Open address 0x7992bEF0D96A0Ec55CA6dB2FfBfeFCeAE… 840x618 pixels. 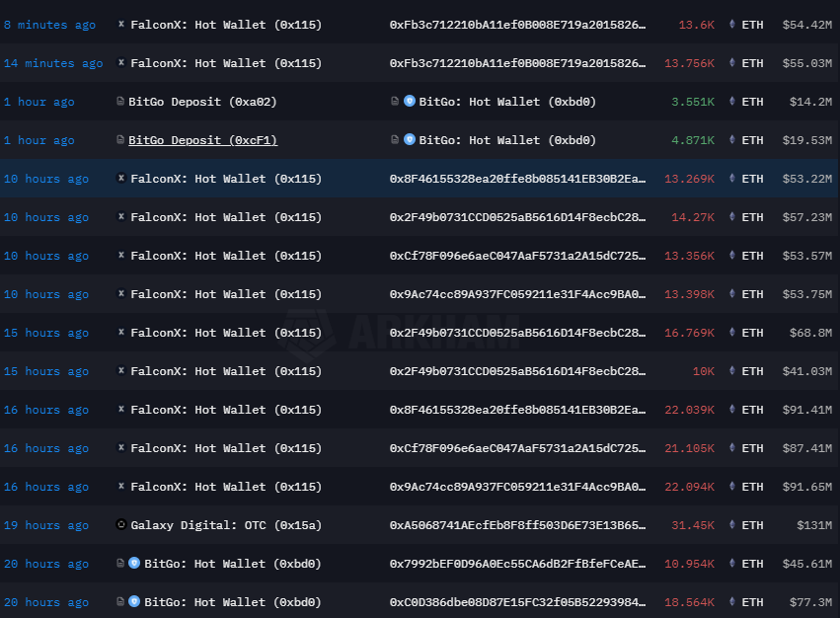[517, 564]
